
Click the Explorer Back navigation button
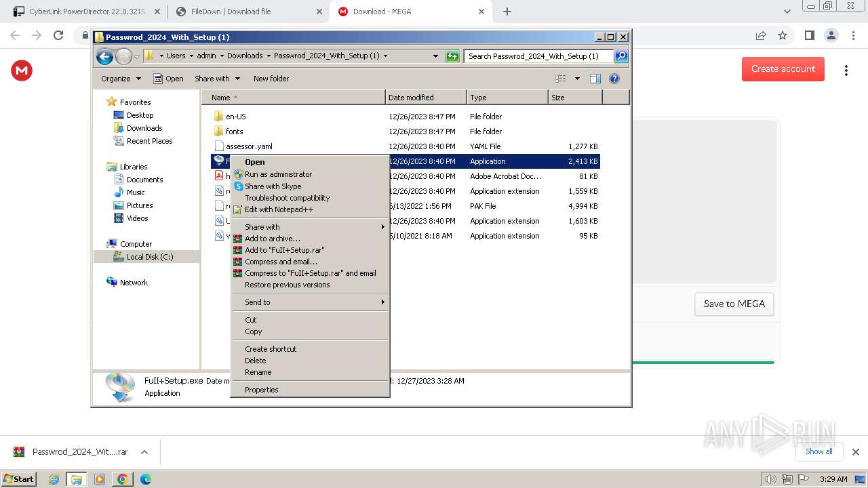[104, 56]
